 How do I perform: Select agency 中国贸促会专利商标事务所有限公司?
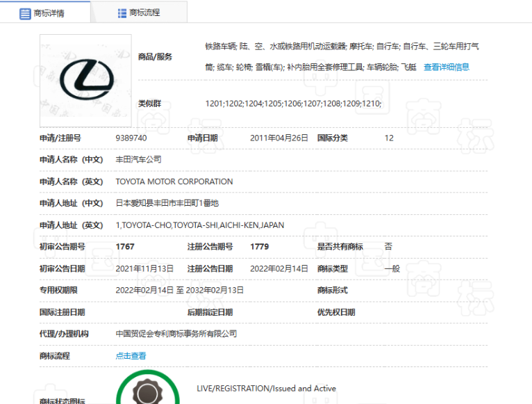pos(176,334)
